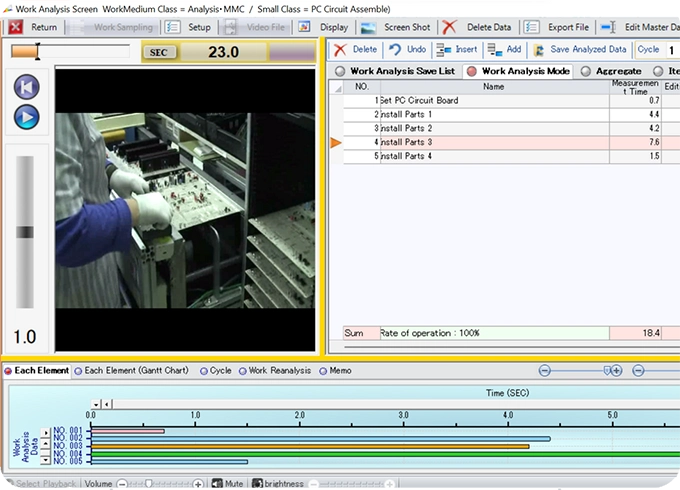Click the chart zoom slider thumb
The height and width of the screenshot is (490, 680).
pyautogui.click(x=607, y=370)
